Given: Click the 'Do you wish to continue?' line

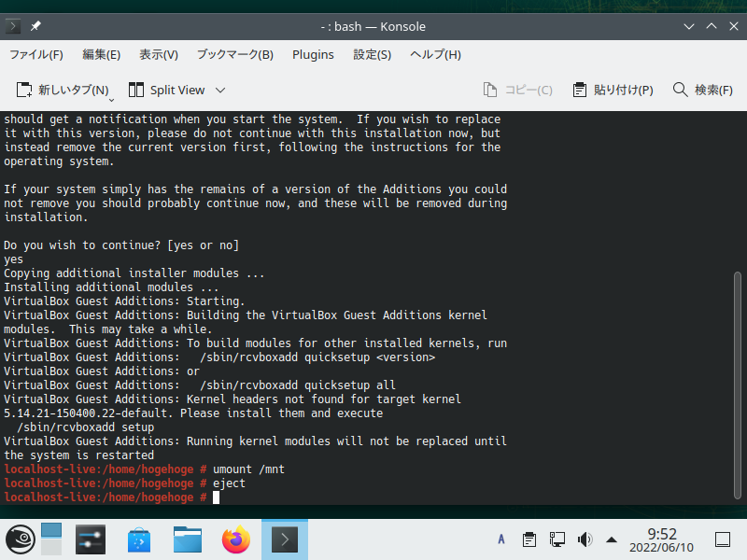Looking at the screenshot, I should 121,245.
